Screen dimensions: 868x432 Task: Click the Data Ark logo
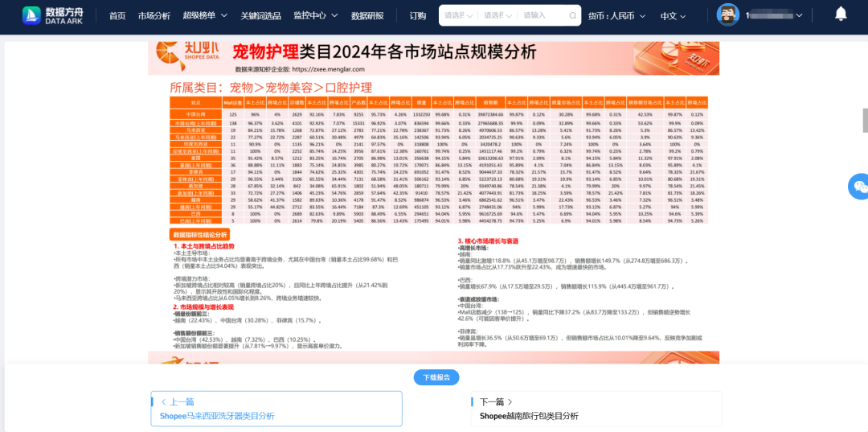53,15
